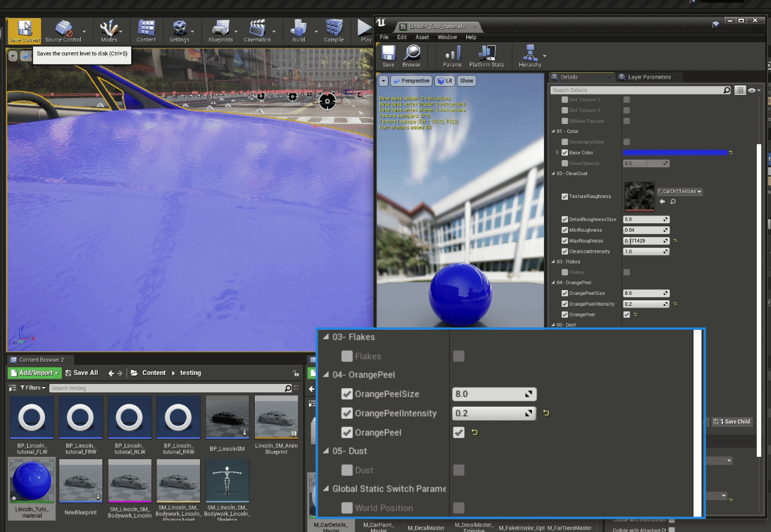
Task: Open the Blueprints toolbar icon
Action: [x=220, y=29]
